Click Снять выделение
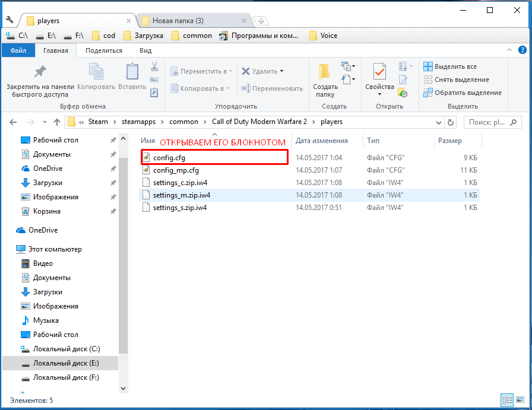Image resolution: width=532 pixels, height=410 pixels. [x=457, y=80]
